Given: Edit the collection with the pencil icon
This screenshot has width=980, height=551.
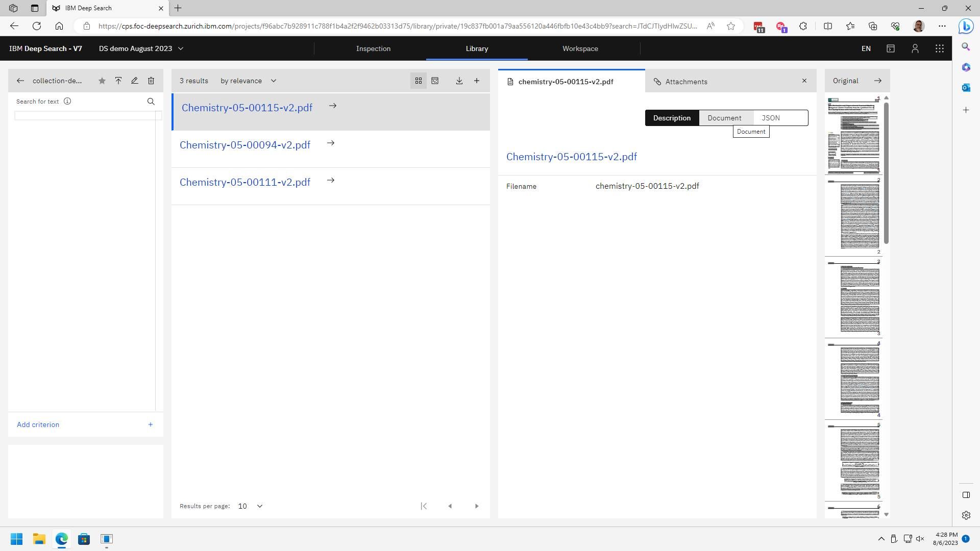Looking at the screenshot, I should pos(135,81).
